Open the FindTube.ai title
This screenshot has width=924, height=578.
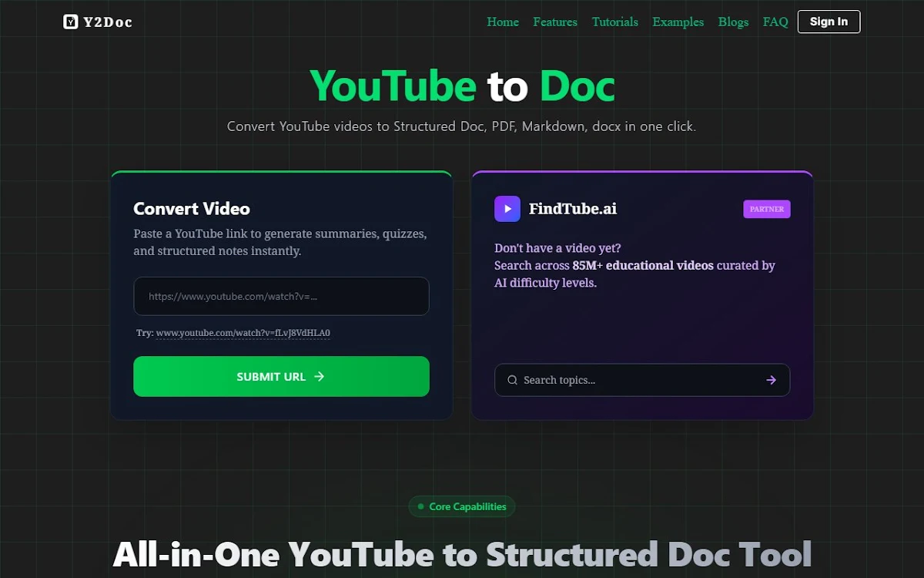coord(573,209)
